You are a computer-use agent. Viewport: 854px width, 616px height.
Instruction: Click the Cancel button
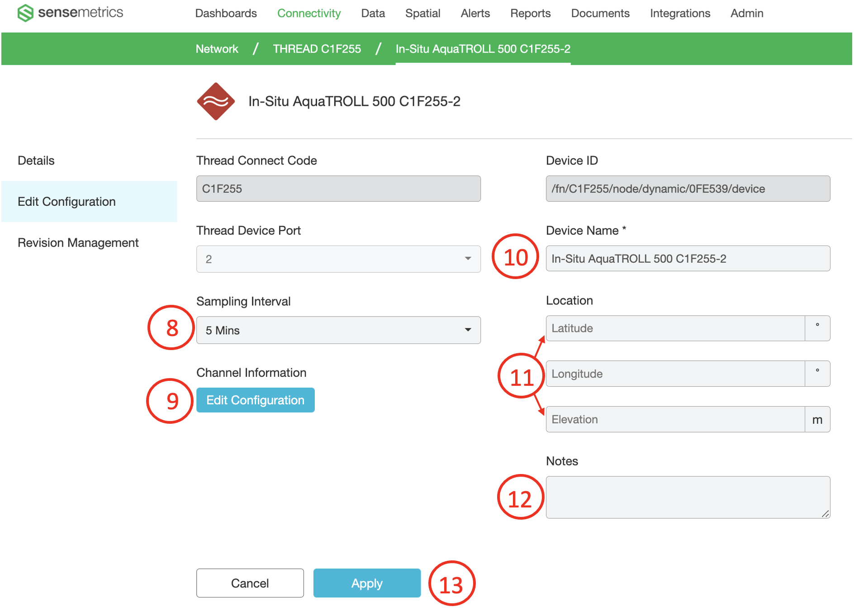pos(250,583)
